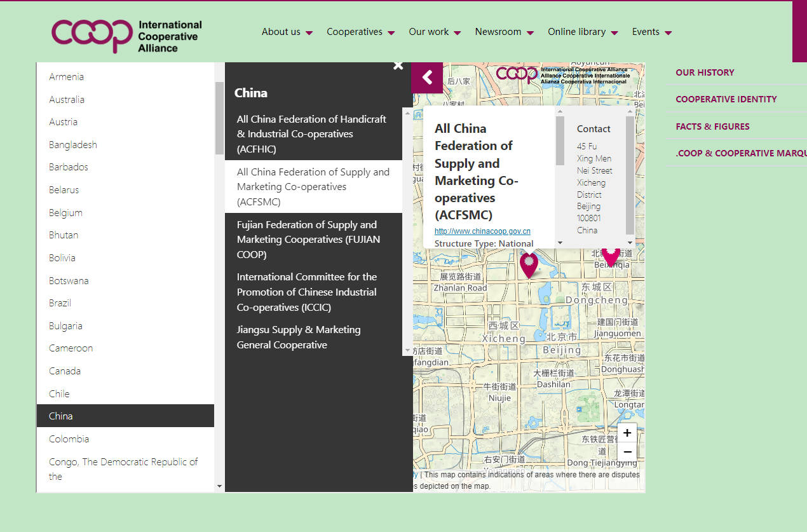This screenshot has width=807, height=532.
Task: Open the Facts & Figures link
Action: tap(712, 126)
